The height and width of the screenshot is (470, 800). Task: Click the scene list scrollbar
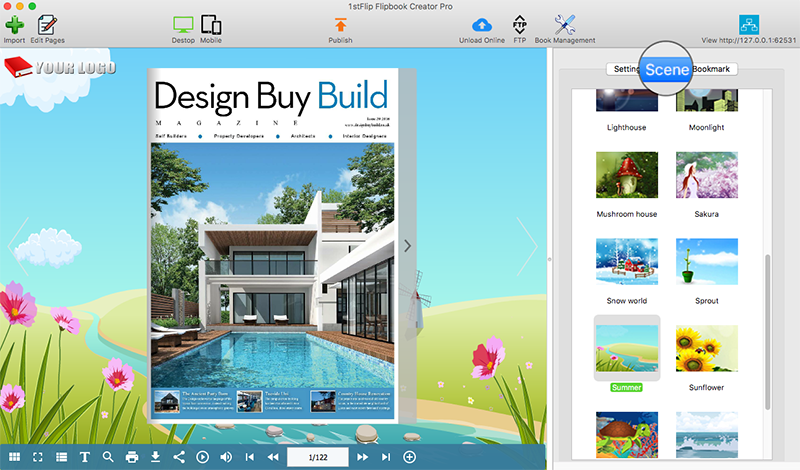click(x=767, y=332)
